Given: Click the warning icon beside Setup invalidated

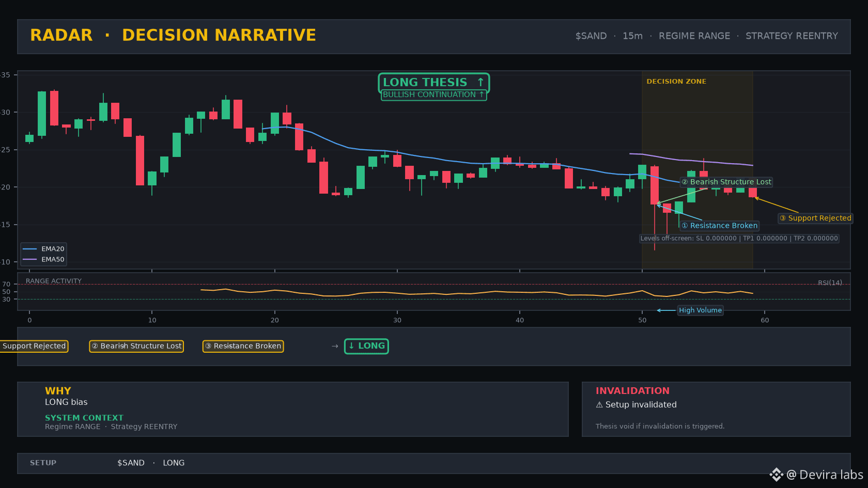Looking at the screenshot, I should pos(599,405).
